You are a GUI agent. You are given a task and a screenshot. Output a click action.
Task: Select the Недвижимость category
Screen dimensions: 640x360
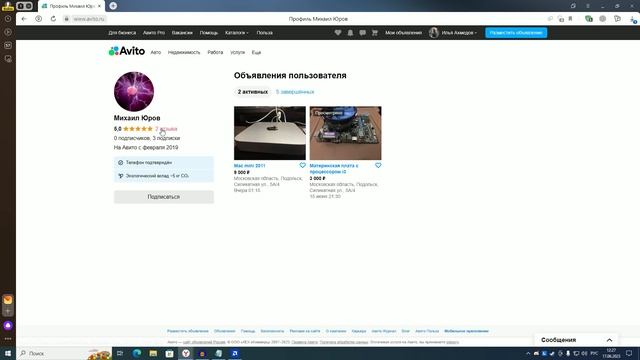[x=184, y=53]
